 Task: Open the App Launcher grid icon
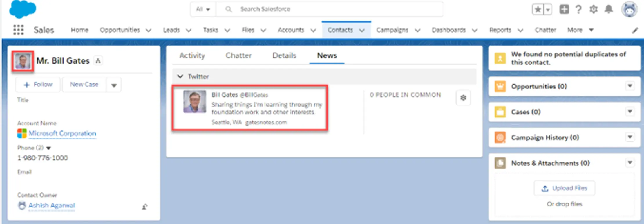[x=18, y=30]
